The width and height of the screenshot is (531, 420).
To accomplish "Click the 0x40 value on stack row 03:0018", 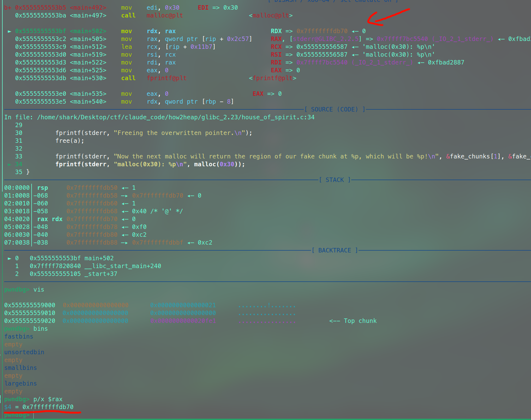I will coord(139,211).
